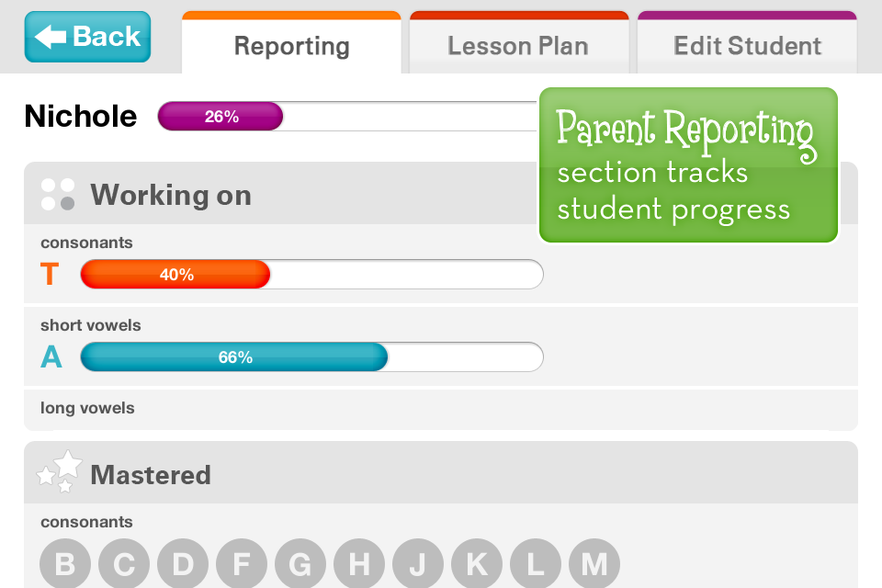
Task: Click the green Parent Reporting banner
Action: [688, 164]
